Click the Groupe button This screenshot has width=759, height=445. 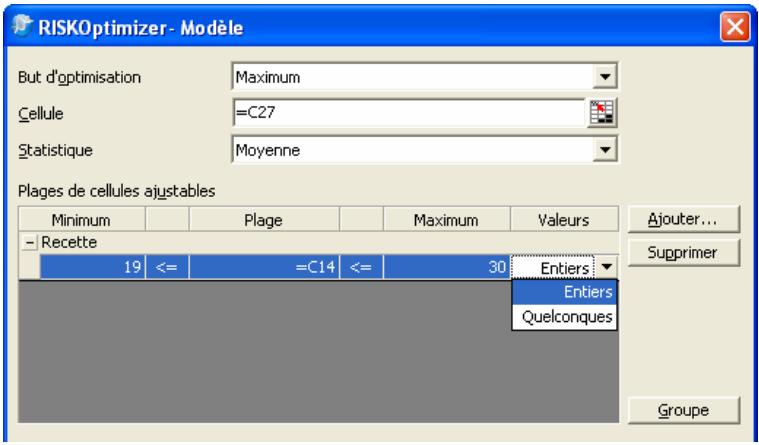[683, 410]
